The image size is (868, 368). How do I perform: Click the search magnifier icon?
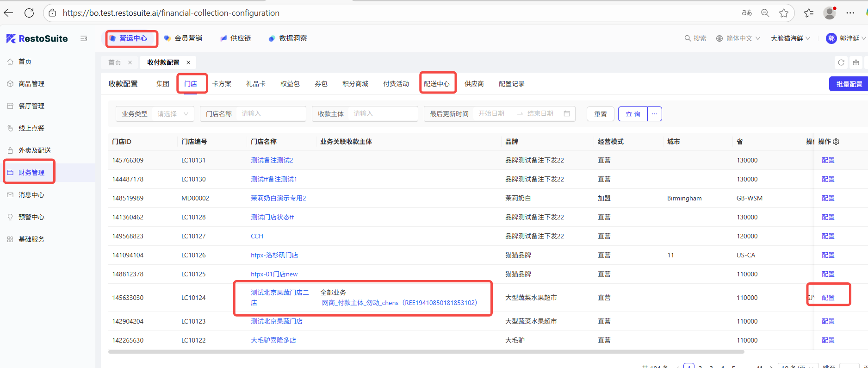(688, 38)
